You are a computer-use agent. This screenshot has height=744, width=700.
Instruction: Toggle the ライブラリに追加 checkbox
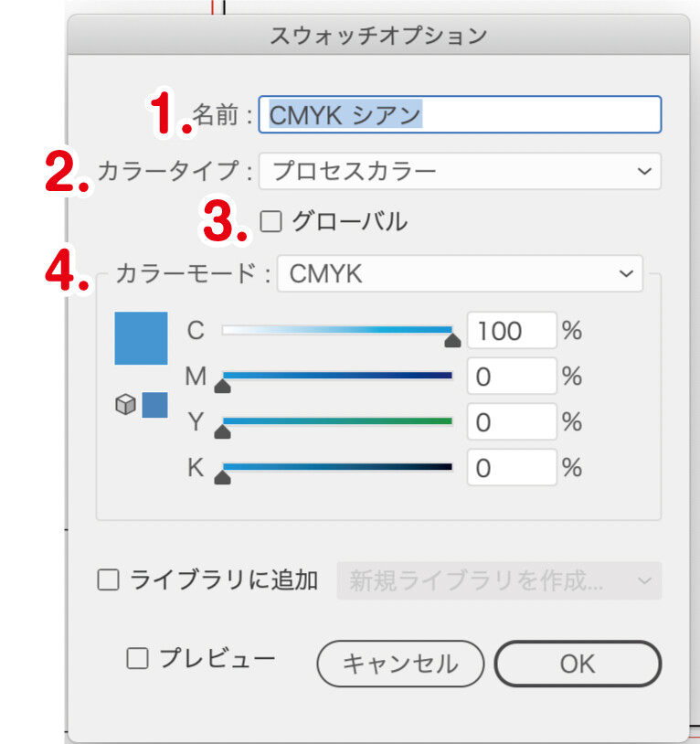pyautogui.click(x=109, y=580)
